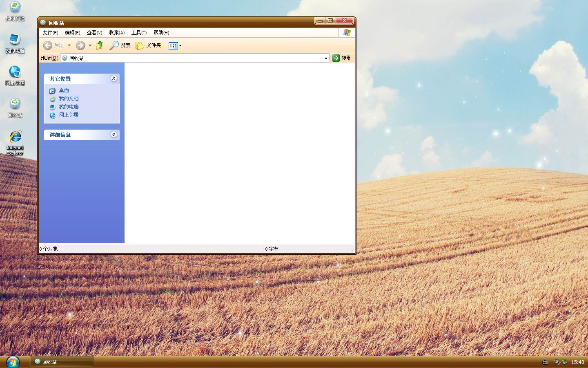
Task: Go to 网上邻居 link in side panel
Action: pyautogui.click(x=69, y=115)
